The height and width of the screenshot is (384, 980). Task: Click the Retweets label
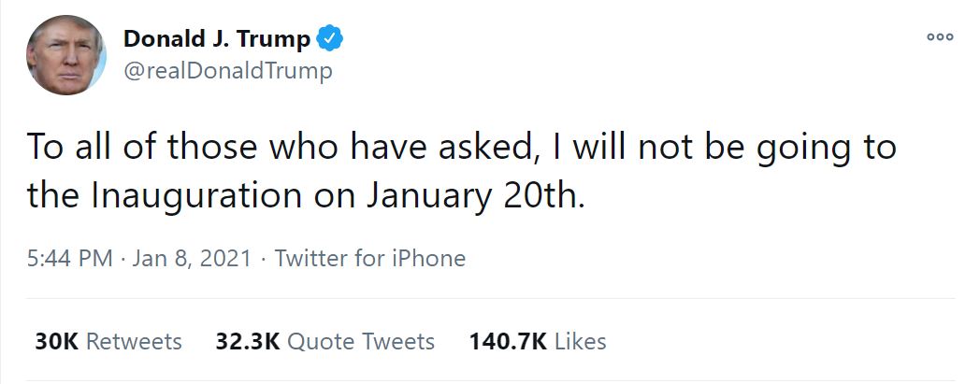point(134,342)
